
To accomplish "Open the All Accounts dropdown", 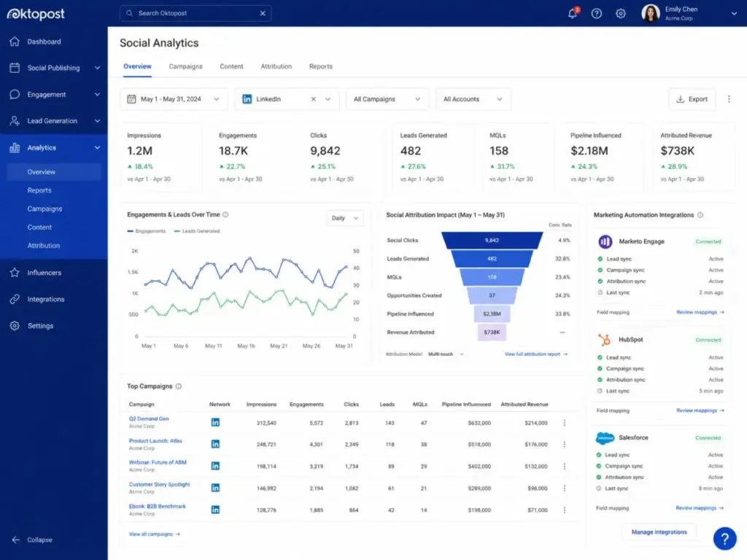I will [473, 99].
